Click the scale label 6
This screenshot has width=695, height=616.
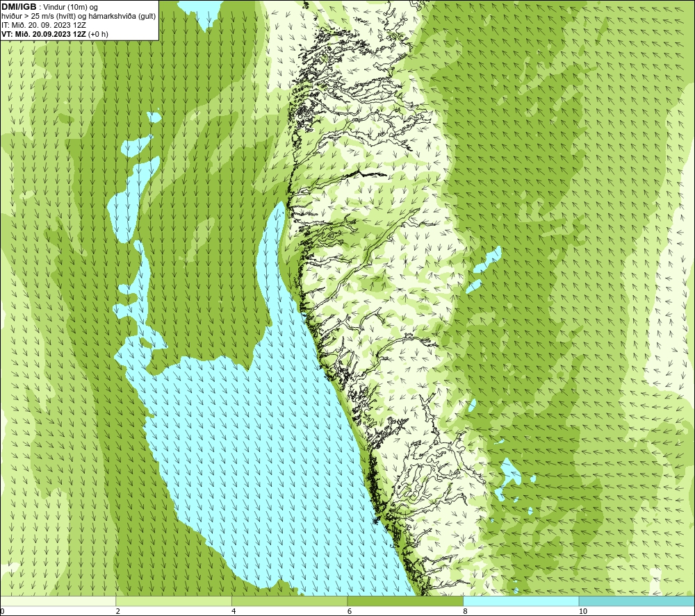[x=350, y=611]
